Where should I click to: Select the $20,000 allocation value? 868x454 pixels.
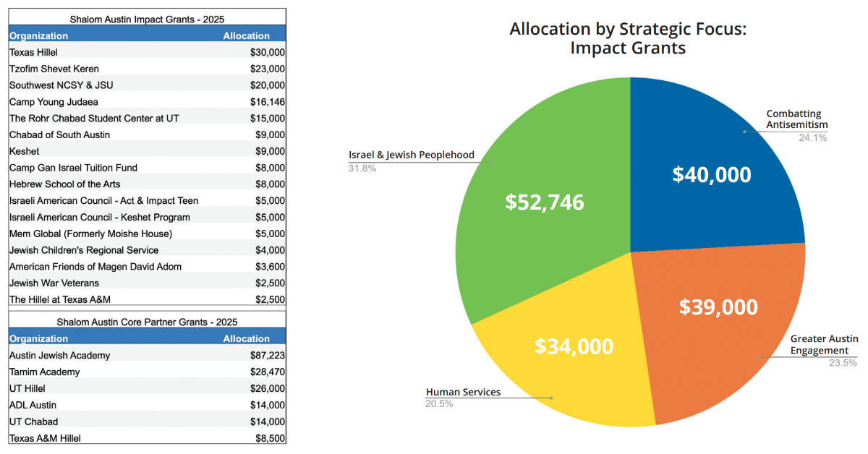coord(268,85)
